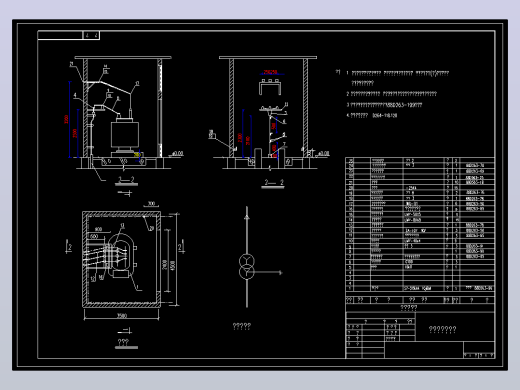
Task: Select the U-shaped busbar bracket in right section
Action: pos(270,87)
